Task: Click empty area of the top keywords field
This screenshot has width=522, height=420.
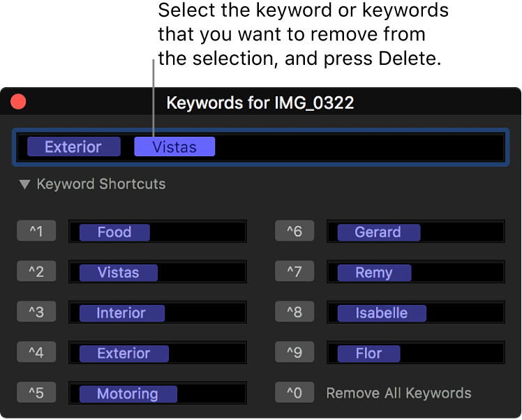Action: tap(356, 147)
